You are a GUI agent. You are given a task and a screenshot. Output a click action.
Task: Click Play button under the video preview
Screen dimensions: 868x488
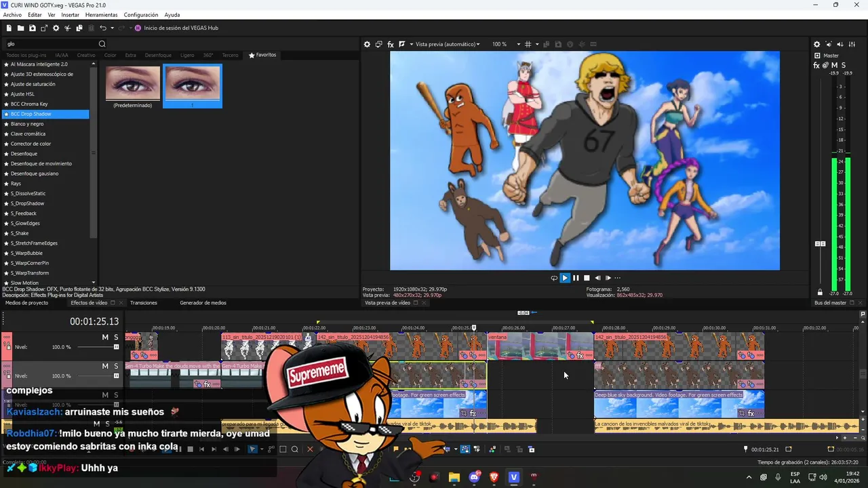tap(565, 278)
